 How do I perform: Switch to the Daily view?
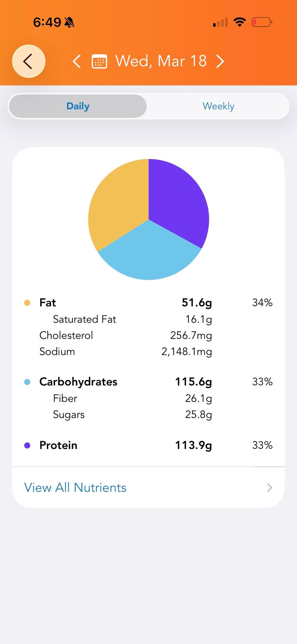point(78,106)
